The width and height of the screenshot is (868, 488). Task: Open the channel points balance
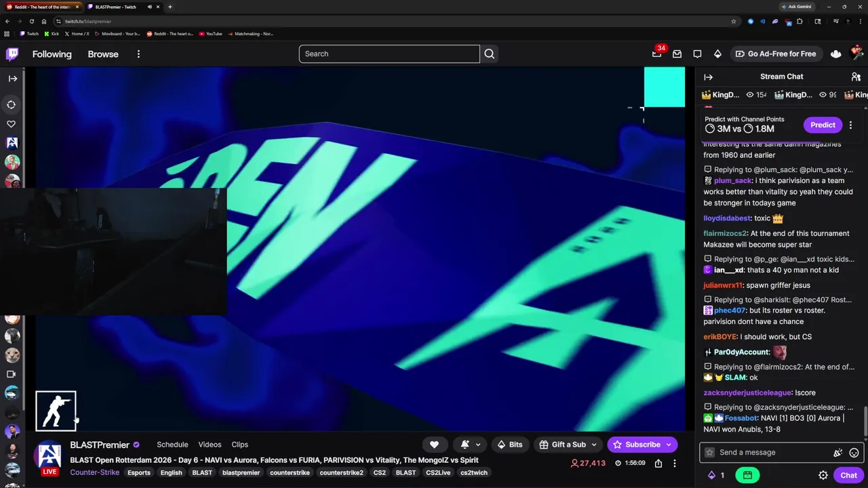pyautogui.click(x=716, y=475)
